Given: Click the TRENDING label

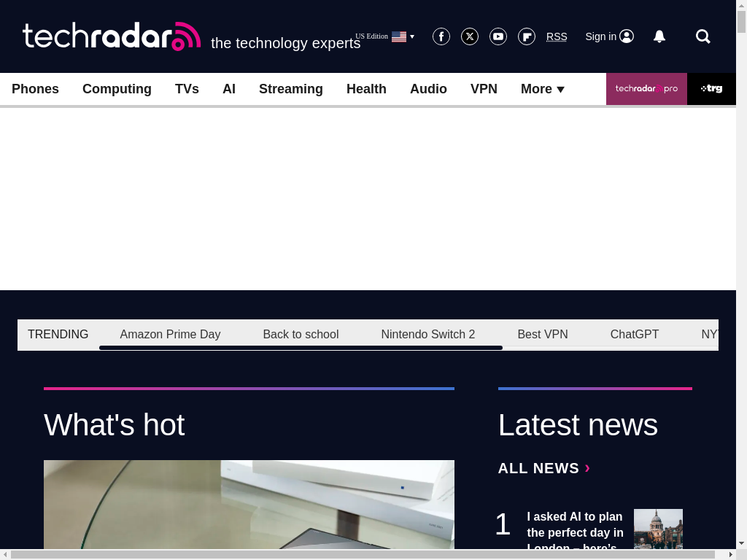Looking at the screenshot, I should point(58,334).
